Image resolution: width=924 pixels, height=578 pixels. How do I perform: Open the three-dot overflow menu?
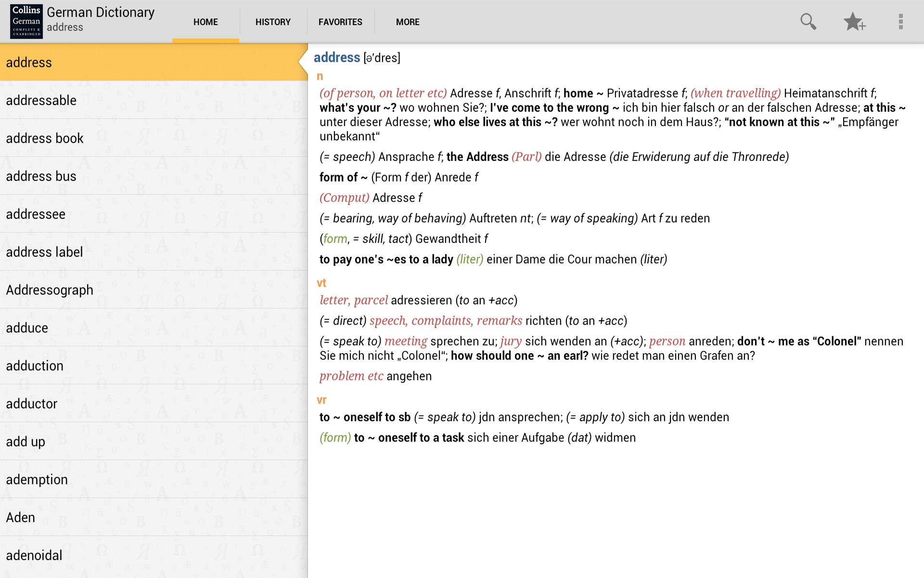pyautogui.click(x=900, y=22)
